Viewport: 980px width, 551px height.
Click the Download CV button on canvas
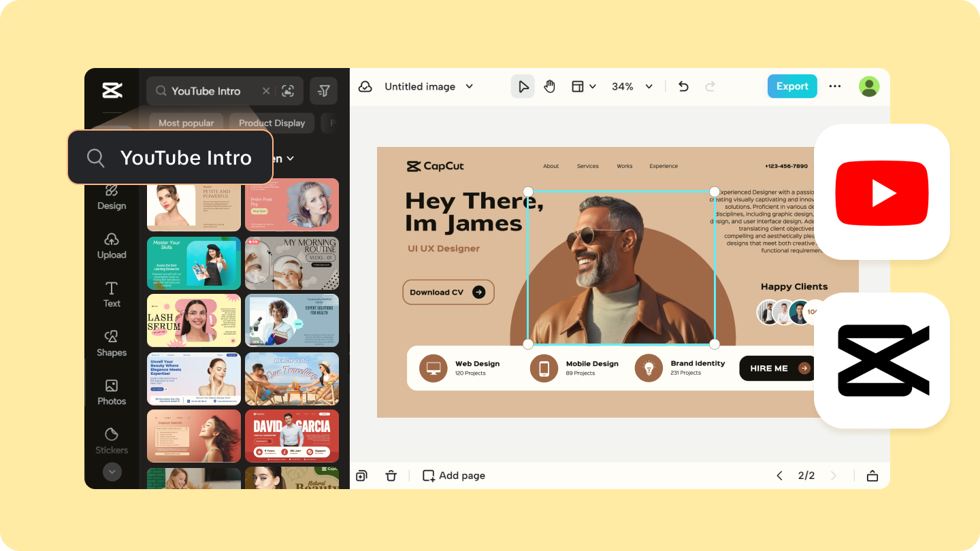point(448,292)
